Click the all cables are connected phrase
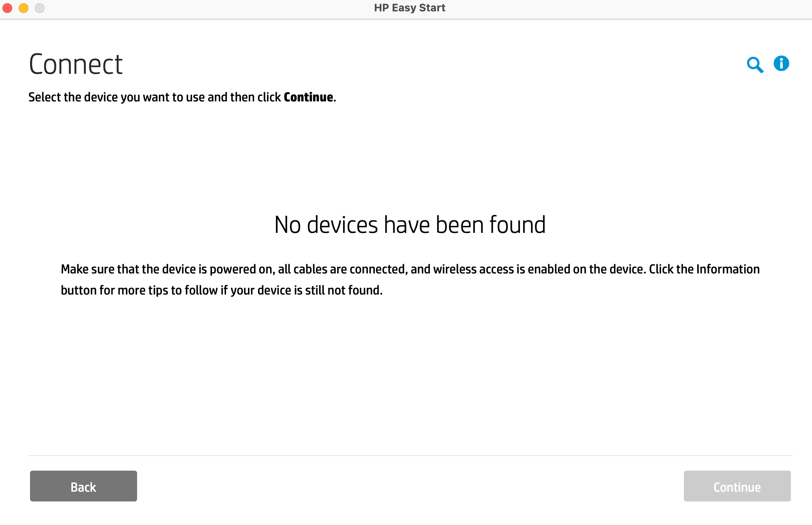This screenshot has width=812, height=525. click(342, 269)
